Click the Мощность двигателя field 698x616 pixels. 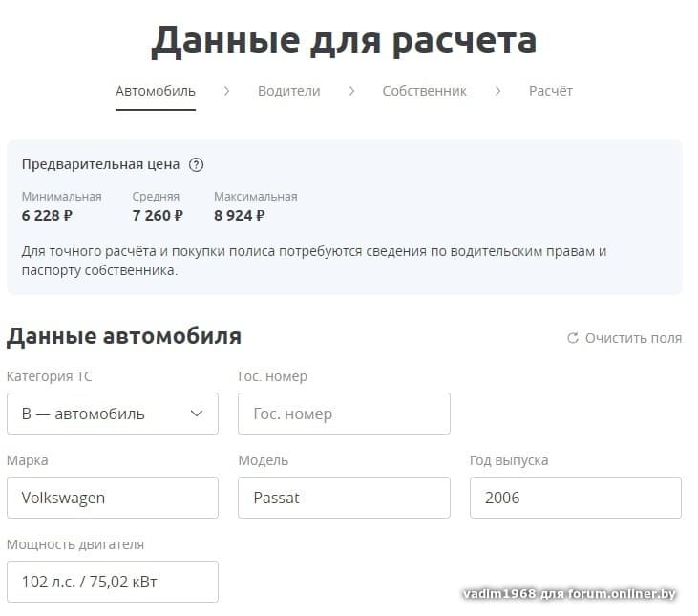point(112,582)
